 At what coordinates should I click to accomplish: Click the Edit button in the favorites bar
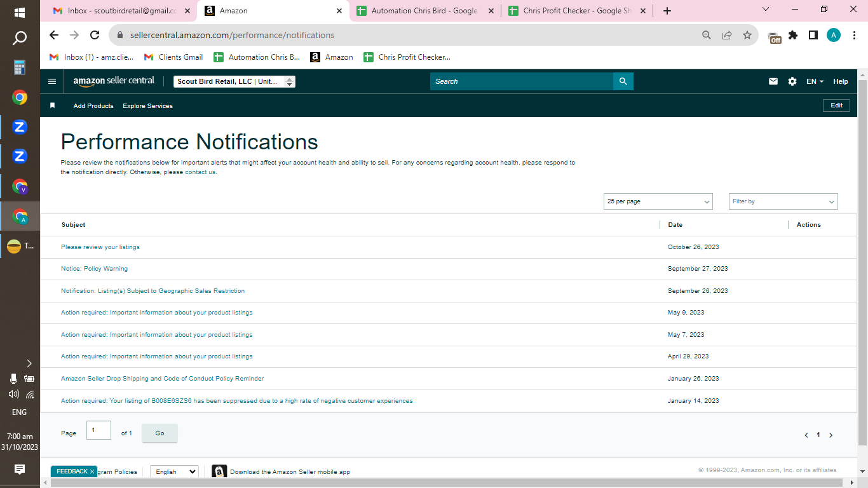click(x=836, y=105)
